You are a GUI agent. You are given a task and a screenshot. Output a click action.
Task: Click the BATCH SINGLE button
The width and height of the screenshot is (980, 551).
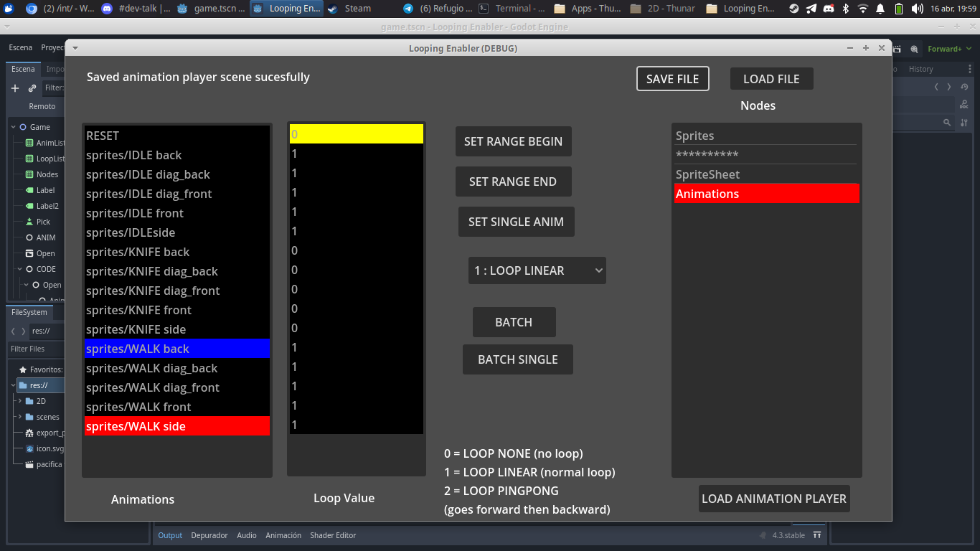pos(518,359)
